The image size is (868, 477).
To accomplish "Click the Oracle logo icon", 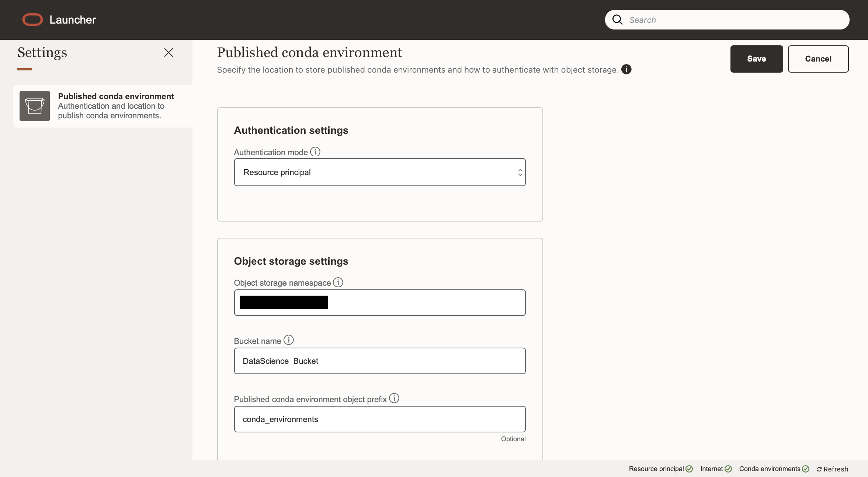I will click(x=32, y=20).
